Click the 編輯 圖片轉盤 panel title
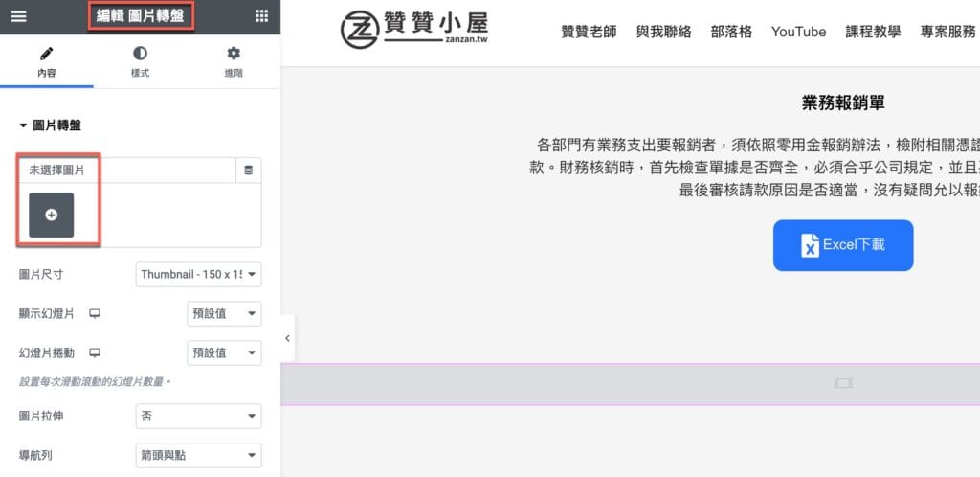 click(141, 16)
